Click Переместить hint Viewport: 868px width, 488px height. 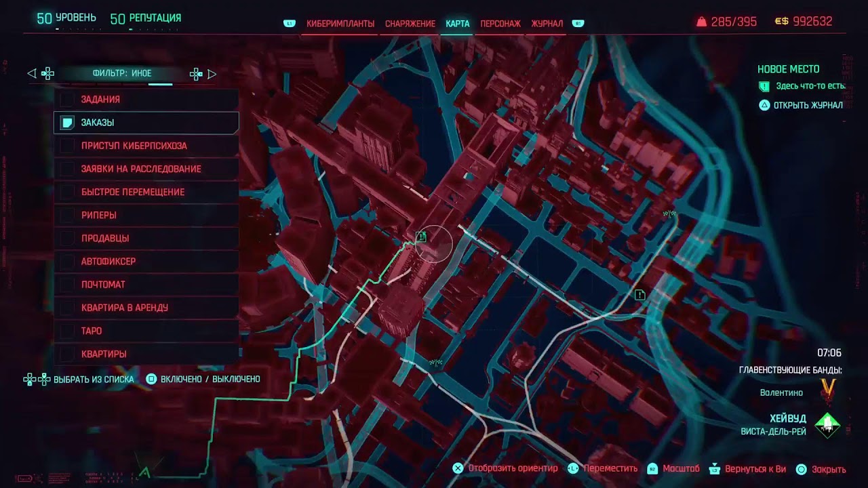[611, 468]
